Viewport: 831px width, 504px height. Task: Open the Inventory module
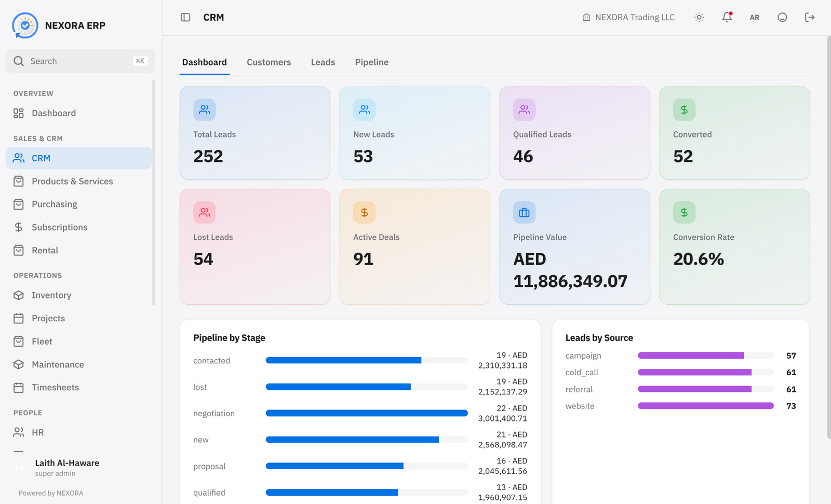79,295
